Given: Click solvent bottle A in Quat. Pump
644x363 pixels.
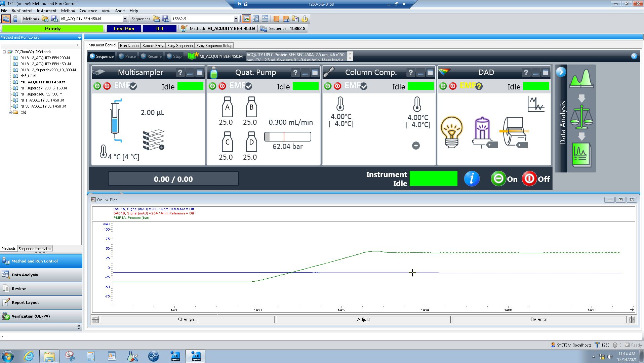Looking at the screenshot, I should [x=227, y=107].
